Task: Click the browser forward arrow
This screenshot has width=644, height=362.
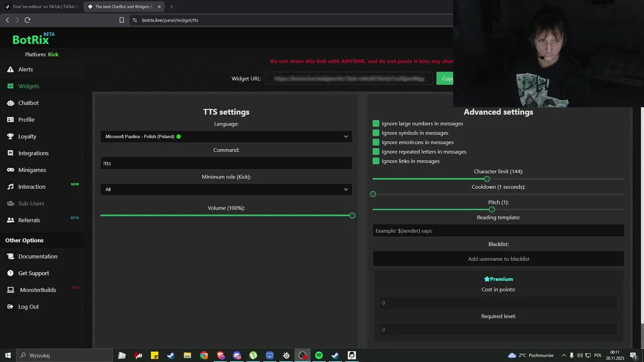Action: [17, 20]
